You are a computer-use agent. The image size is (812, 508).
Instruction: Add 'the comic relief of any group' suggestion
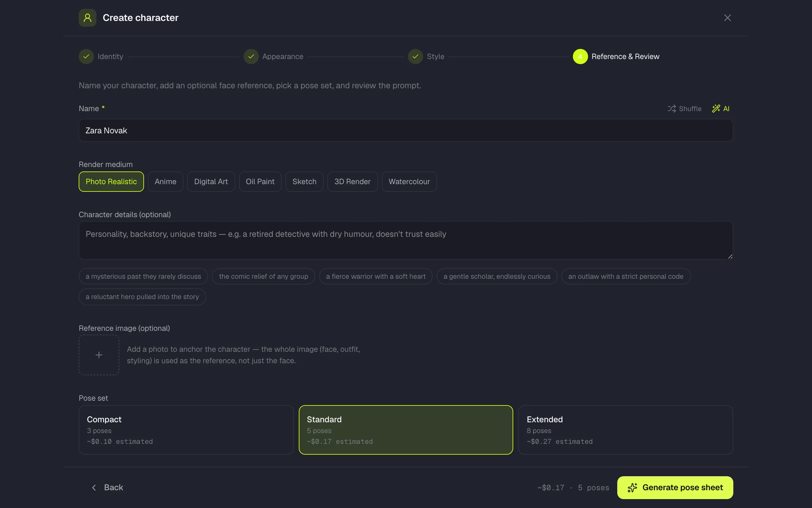tap(263, 277)
